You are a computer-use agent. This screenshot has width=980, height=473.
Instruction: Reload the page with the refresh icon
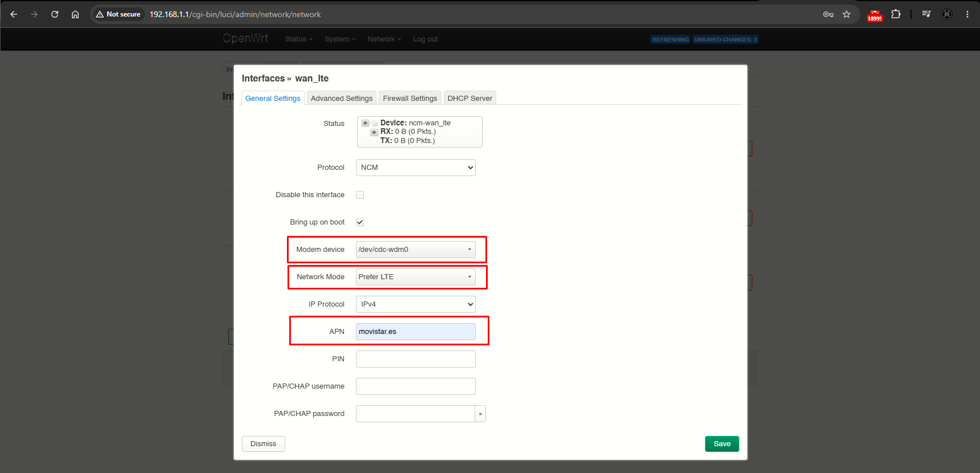pos(55,14)
